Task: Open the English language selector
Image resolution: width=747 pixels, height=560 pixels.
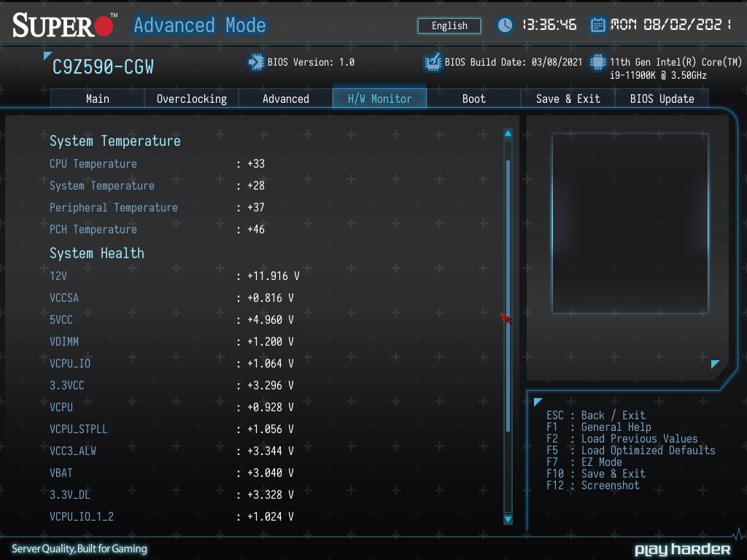Action: tap(449, 26)
